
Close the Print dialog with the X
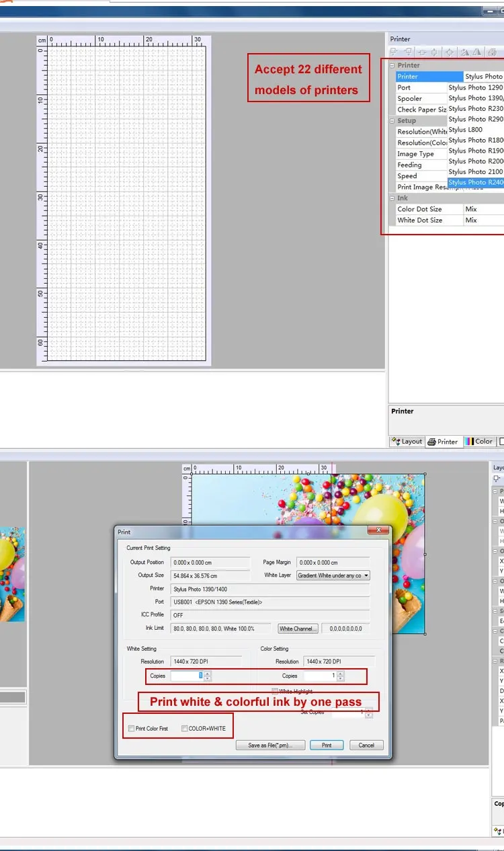coord(380,531)
